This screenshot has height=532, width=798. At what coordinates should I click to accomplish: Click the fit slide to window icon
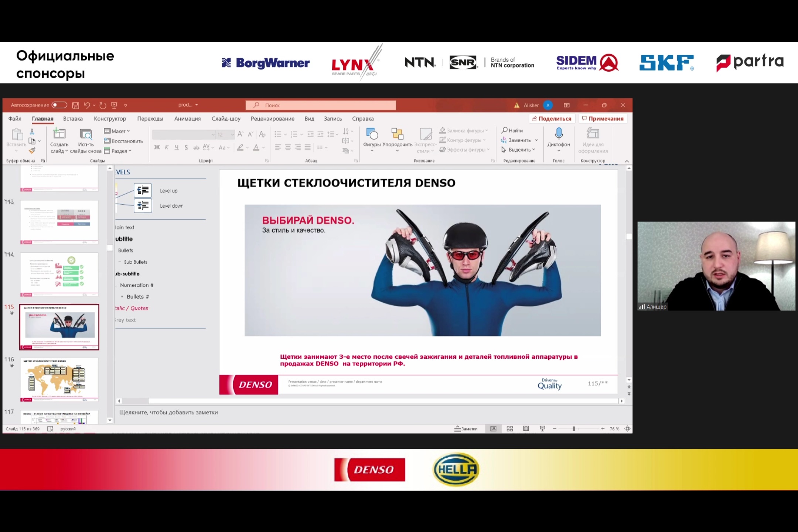(627, 429)
